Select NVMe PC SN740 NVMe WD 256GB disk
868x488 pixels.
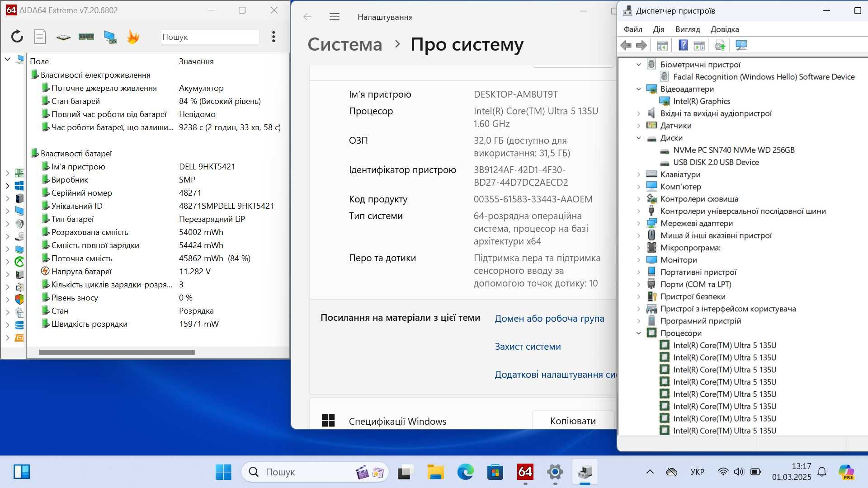click(x=734, y=150)
